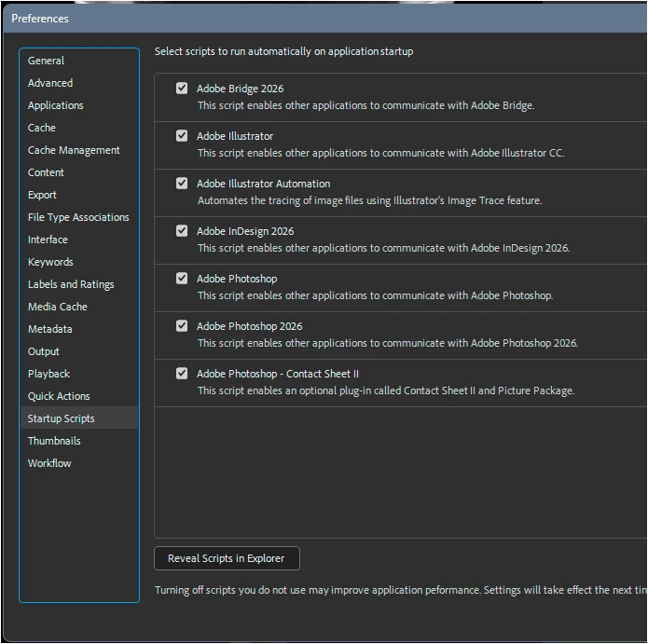Screen dimensions: 648x644
Task: Switch to the Interface preferences
Action: pos(48,240)
